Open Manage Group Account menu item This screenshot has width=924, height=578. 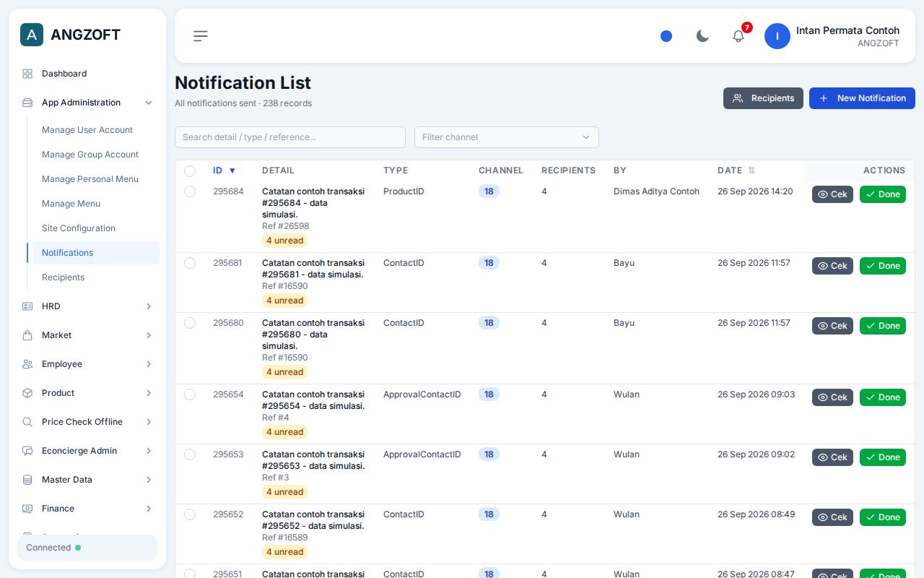pos(97,155)
